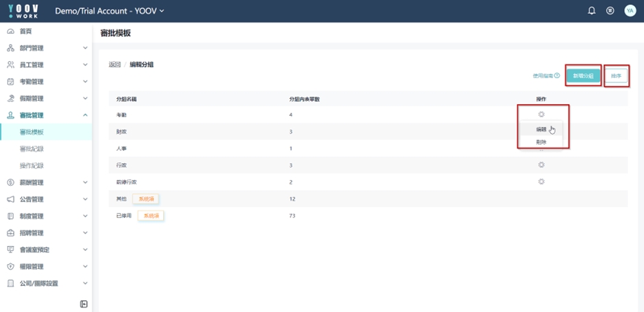
Task: Click 返回 in the breadcrumb
Action: pos(114,64)
